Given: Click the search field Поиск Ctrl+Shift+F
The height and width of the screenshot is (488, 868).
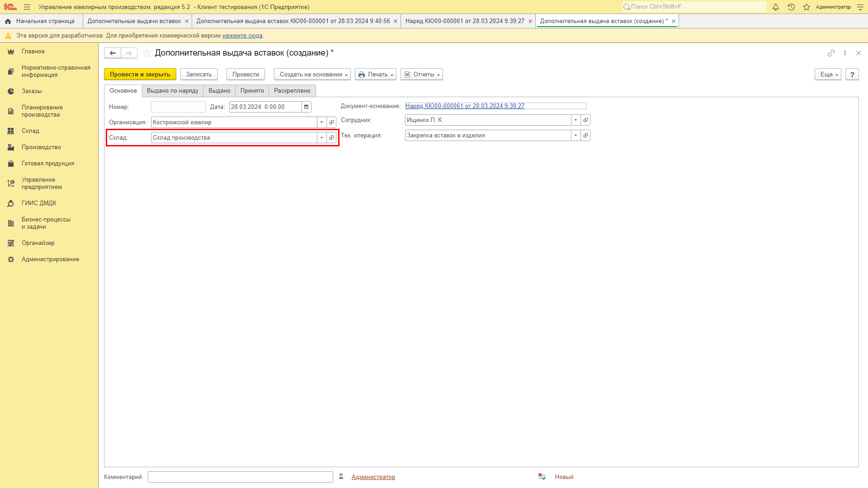Looking at the screenshot, I should tap(694, 7).
